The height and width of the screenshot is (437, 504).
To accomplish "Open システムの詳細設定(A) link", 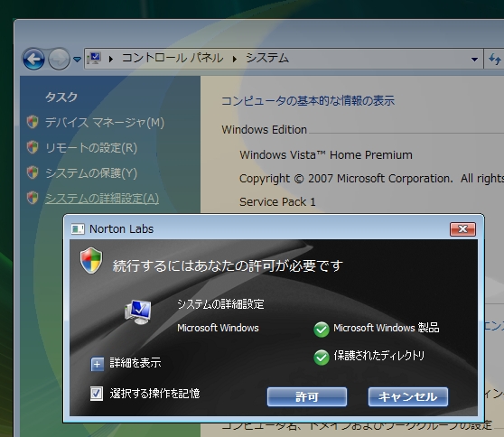I will coord(102,199).
